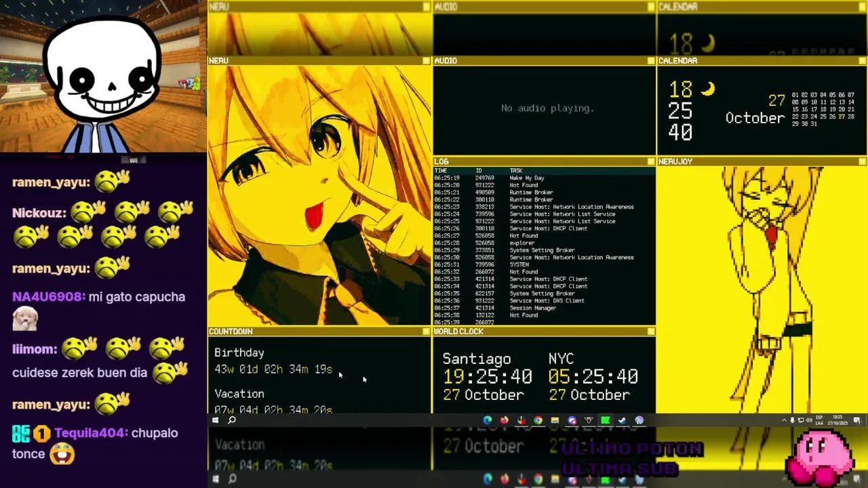The width and height of the screenshot is (868, 488).
Task: Select the log row with task 'explorer'
Action: coord(545,243)
